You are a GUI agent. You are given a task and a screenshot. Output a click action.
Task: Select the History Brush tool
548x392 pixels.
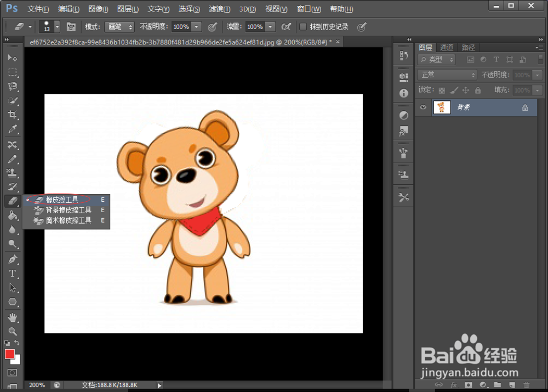(13, 187)
